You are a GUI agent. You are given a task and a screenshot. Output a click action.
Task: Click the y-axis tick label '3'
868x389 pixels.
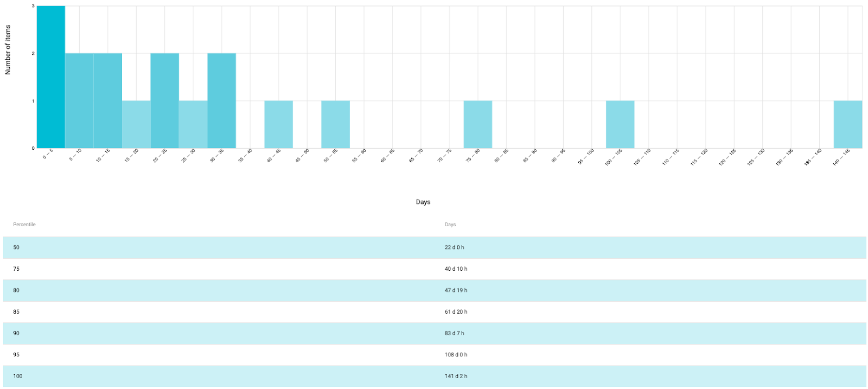point(33,6)
